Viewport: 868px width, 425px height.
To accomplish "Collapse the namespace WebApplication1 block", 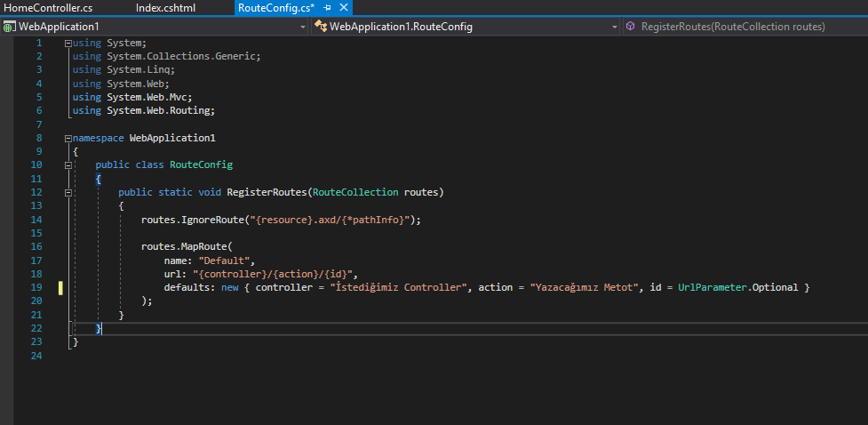I will point(68,138).
